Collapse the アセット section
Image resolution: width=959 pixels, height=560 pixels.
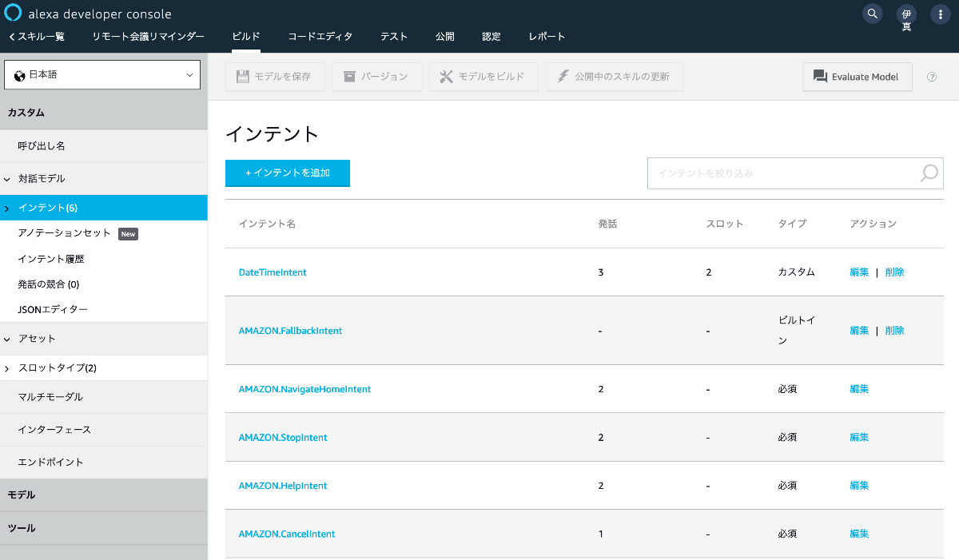(x=104, y=339)
